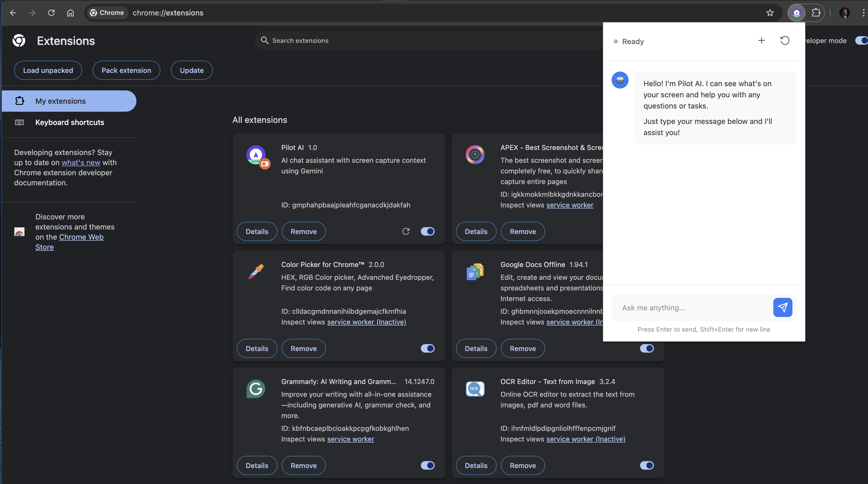Open Details for Pilot AI

pyautogui.click(x=257, y=231)
